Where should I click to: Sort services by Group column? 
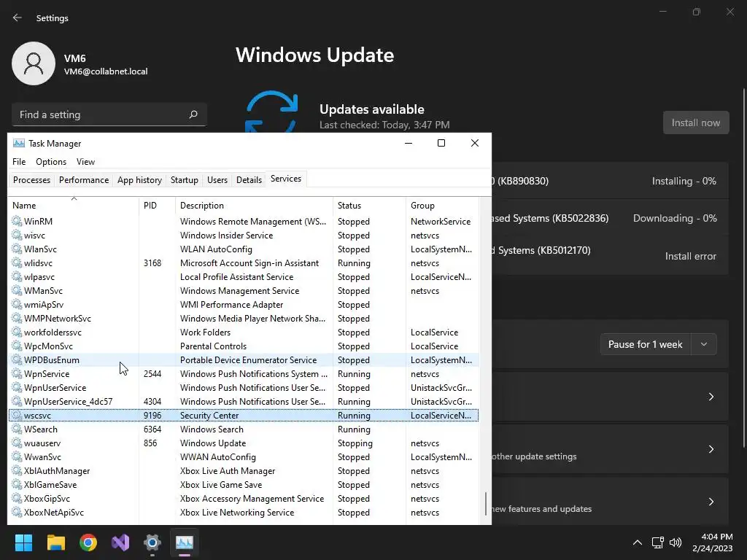click(x=441, y=205)
